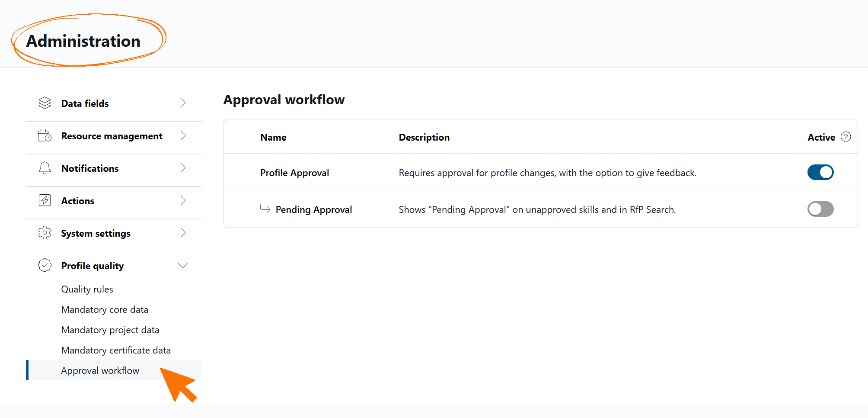The height and width of the screenshot is (418, 868).
Task: Expand System settings with its chevron
Action: click(183, 233)
